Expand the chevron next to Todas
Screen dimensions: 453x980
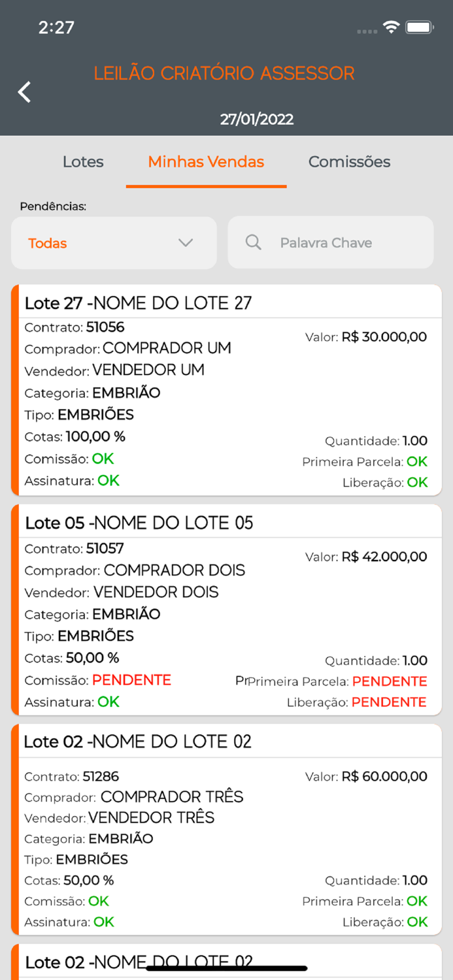(x=185, y=242)
